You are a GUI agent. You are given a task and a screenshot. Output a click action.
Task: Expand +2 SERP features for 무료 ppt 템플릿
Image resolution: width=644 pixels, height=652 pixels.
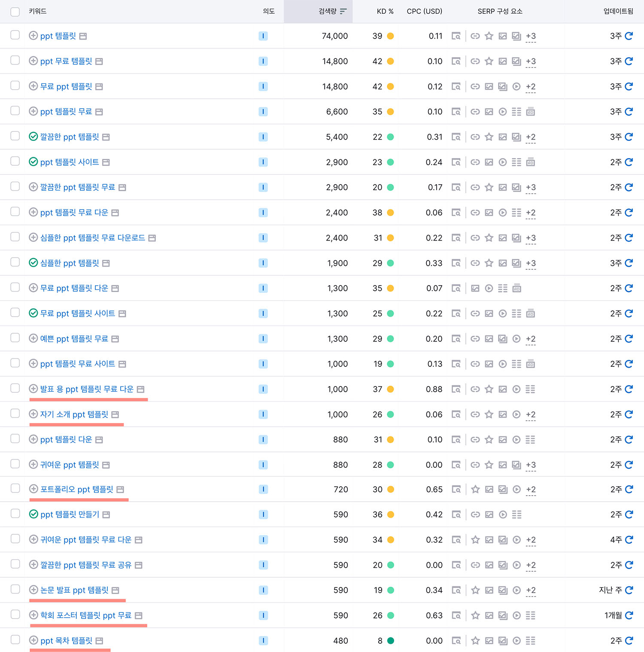pos(531,87)
